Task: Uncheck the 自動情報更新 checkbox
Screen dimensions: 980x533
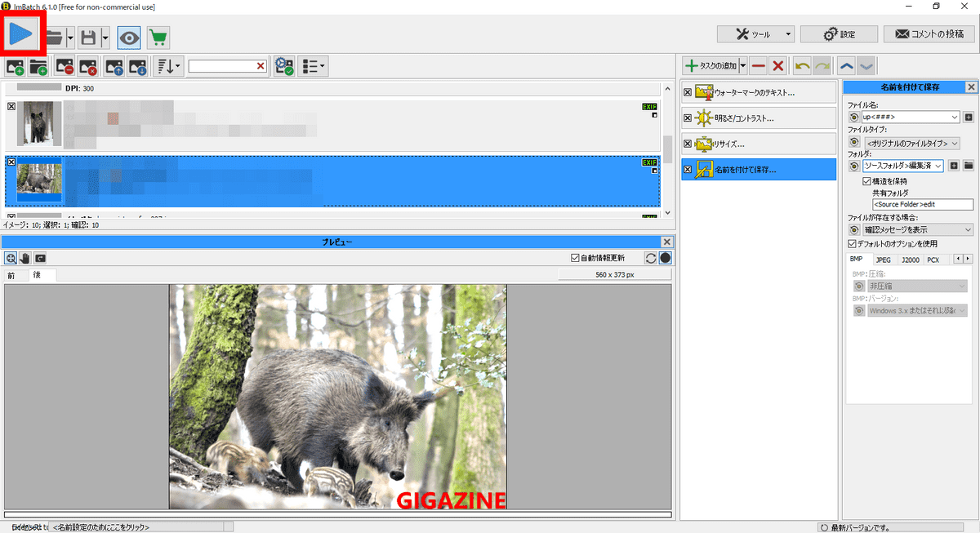Action: pos(577,258)
